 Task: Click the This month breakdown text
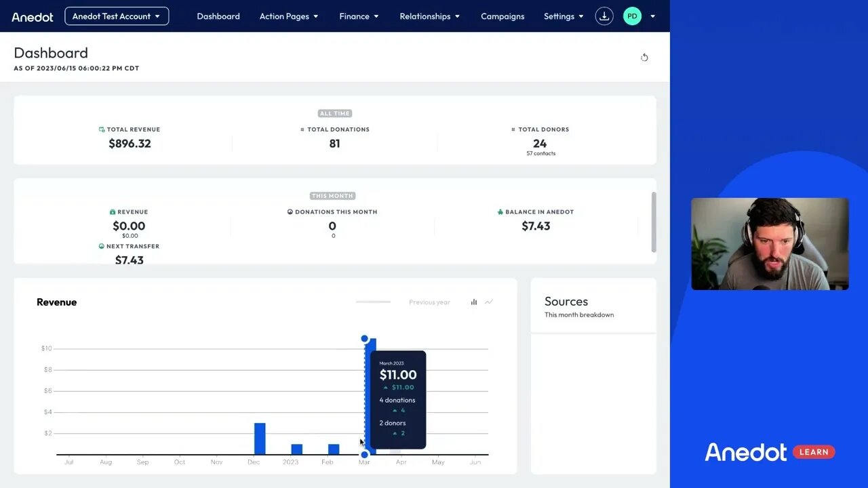pyautogui.click(x=579, y=315)
